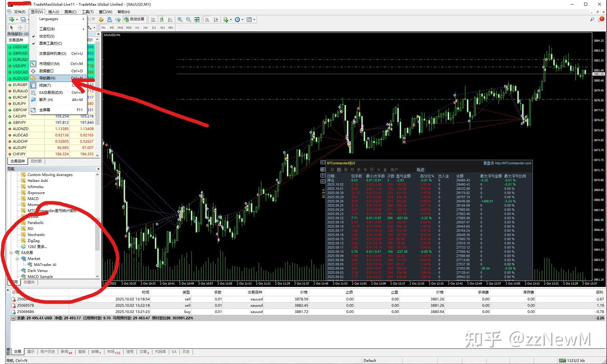
Task: Select the H1 timeframe button
Action: point(137,28)
